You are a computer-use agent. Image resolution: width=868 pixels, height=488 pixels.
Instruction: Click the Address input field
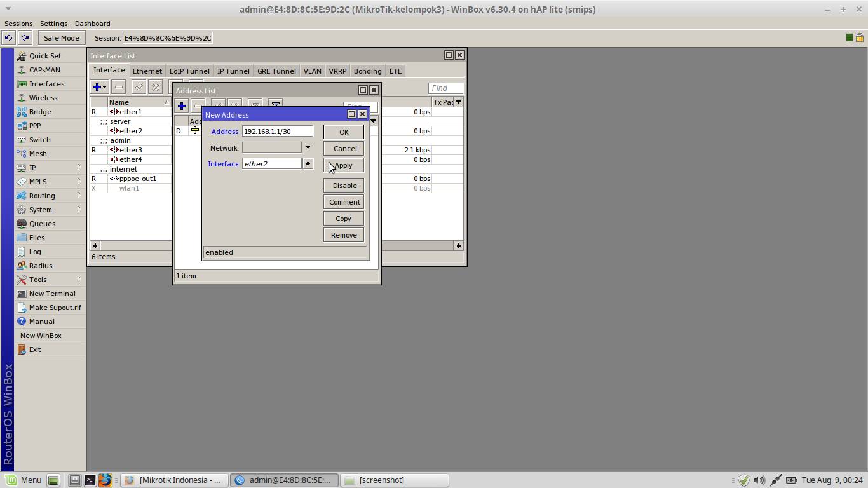click(x=277, y=131)
